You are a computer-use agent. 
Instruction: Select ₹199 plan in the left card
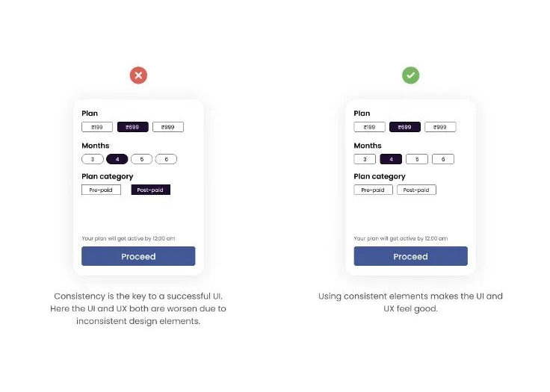coord(97,127)
